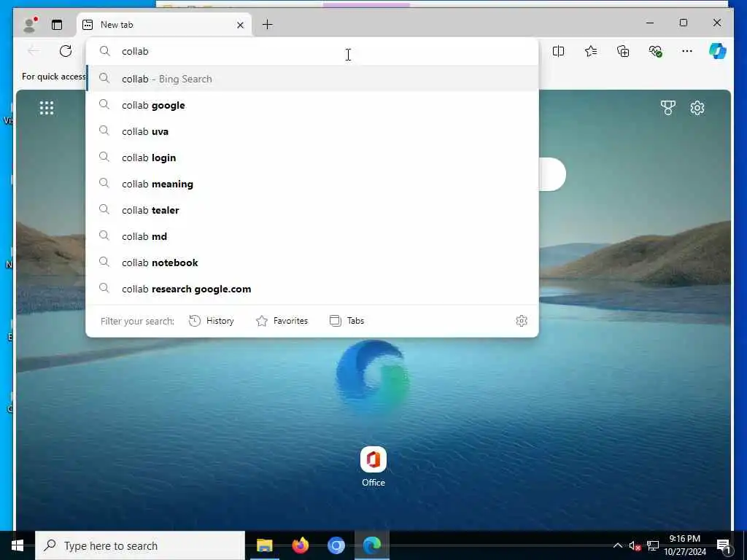This screenshot has height=560, width=747.
Task: Show hidden system tray icons
Action: 617,545
